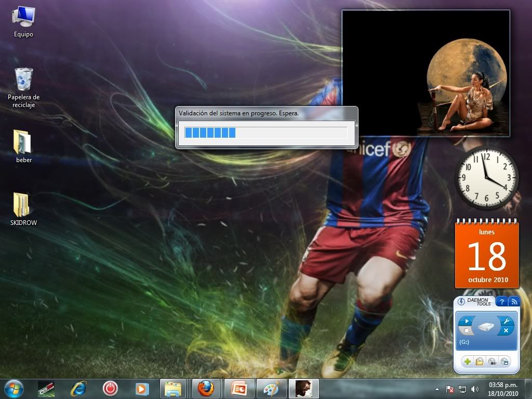Viewport: 532px width, 399px height.
Task: Open the DAEMON Tools RSS feed tab
Action: (x=514, y=301)
